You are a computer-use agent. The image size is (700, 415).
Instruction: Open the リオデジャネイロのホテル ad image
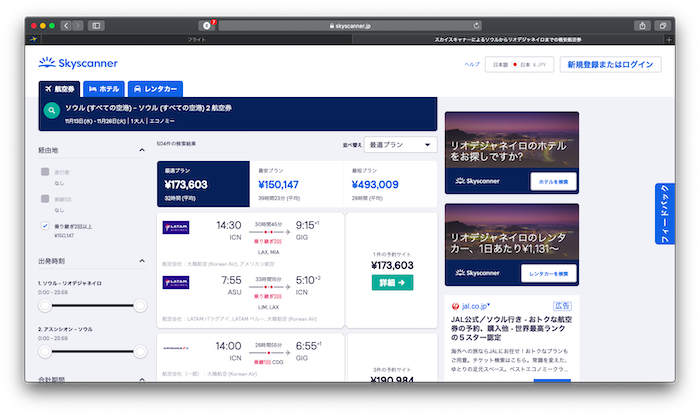(512, 141)
